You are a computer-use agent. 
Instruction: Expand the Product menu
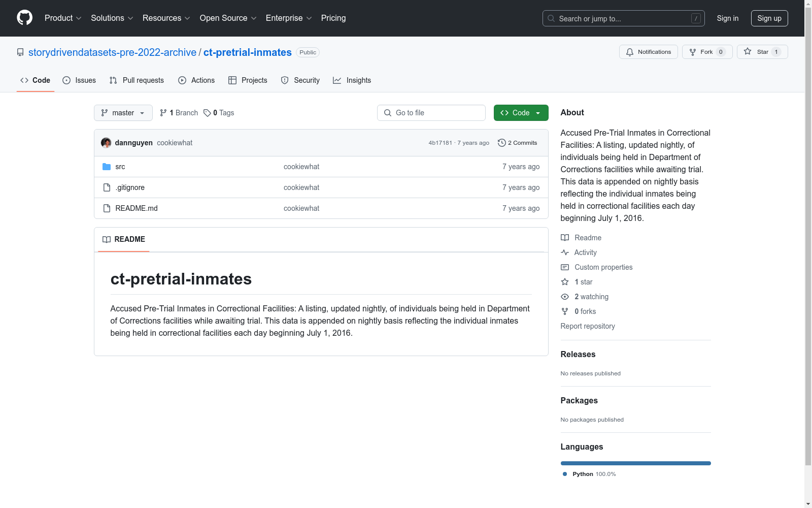point(63,18)
